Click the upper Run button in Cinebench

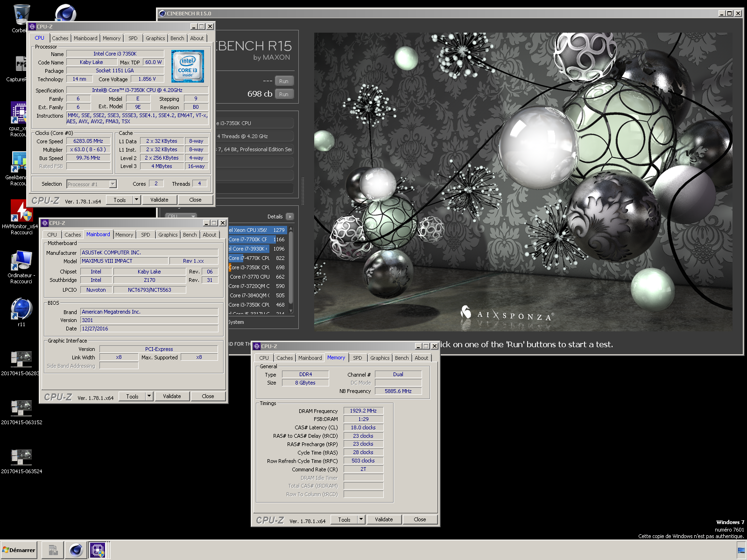coord(284,81)
